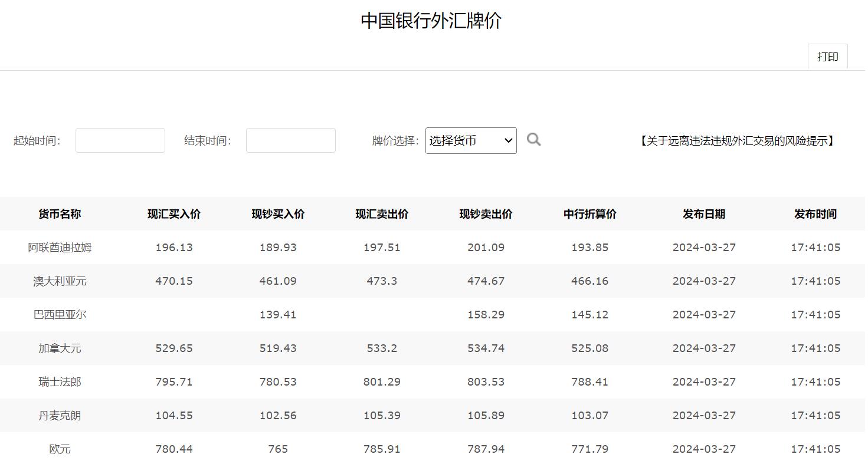Click the value 765 in the 欧元 row

pos(278,449)
